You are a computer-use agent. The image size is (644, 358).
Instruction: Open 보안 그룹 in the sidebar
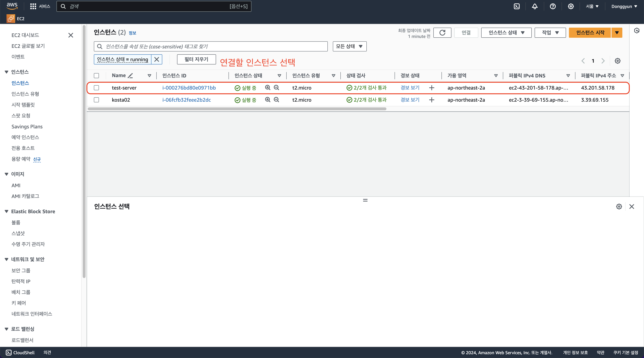point(21,270)
